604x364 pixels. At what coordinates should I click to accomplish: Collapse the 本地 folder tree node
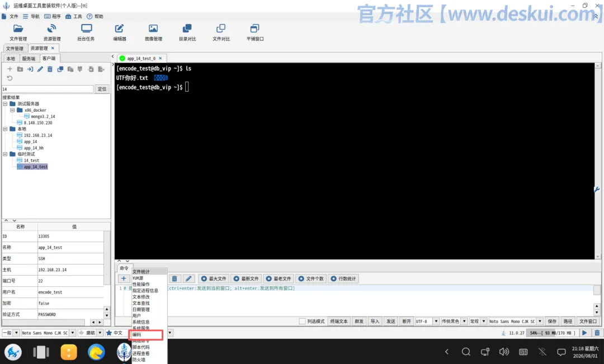pyautogui.click(x=5, y=129)
